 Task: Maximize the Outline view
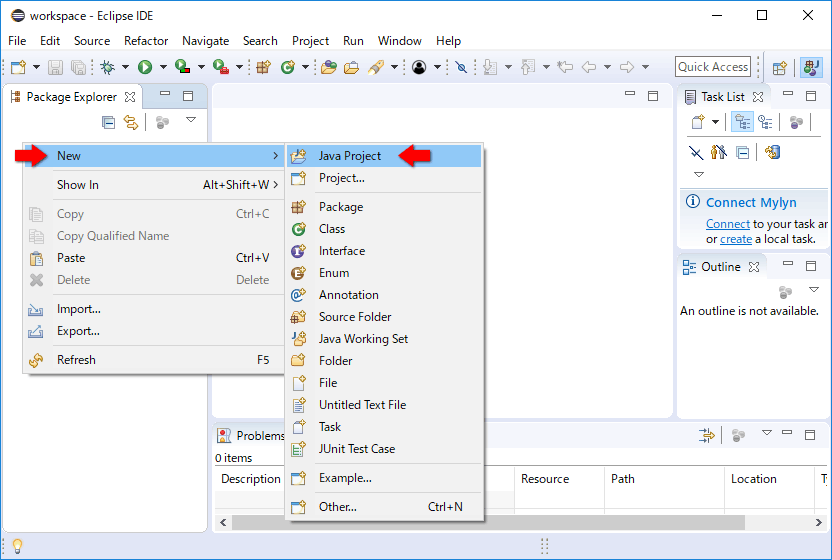tap(811, 266)
